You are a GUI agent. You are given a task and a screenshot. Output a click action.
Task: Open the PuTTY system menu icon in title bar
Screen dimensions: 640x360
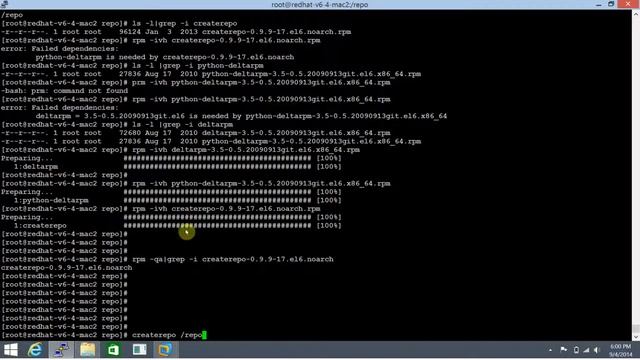point(4,4)
